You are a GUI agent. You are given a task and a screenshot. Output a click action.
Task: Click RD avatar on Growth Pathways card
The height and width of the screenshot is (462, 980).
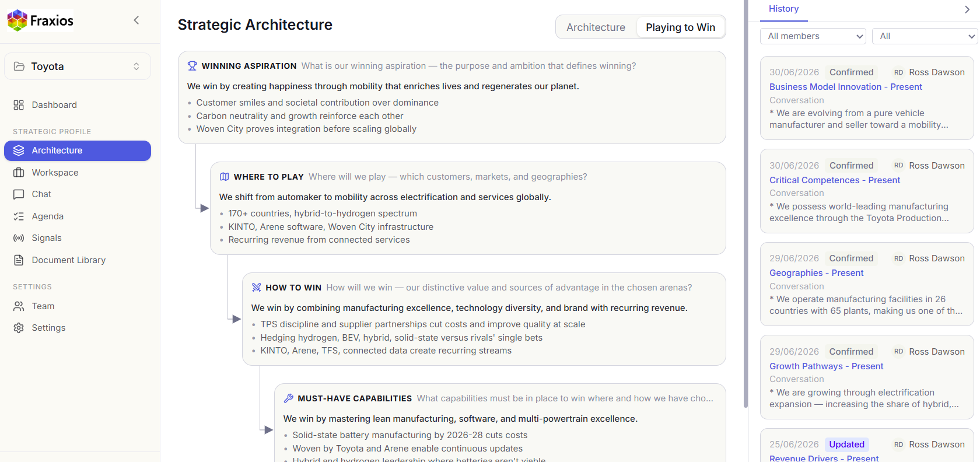pyautogui.click(x=898, y=352)
